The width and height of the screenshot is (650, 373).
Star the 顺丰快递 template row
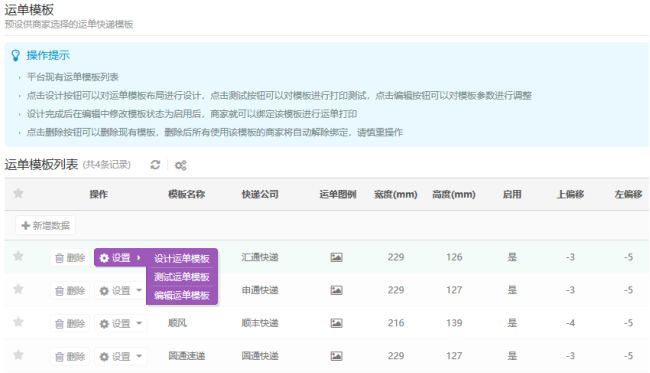point(18,322)
